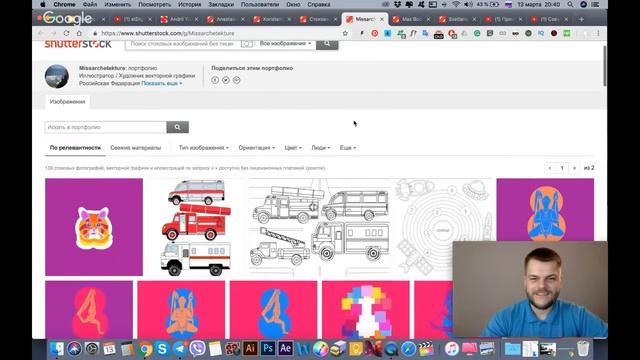Open the 'Посмотреть' menu
Viewport: 640px width, 360px height.
155,4
